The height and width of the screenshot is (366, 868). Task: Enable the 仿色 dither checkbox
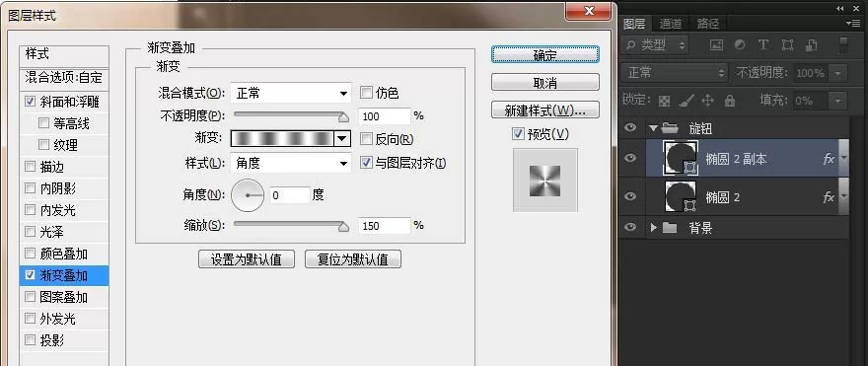tap(366, 93)
